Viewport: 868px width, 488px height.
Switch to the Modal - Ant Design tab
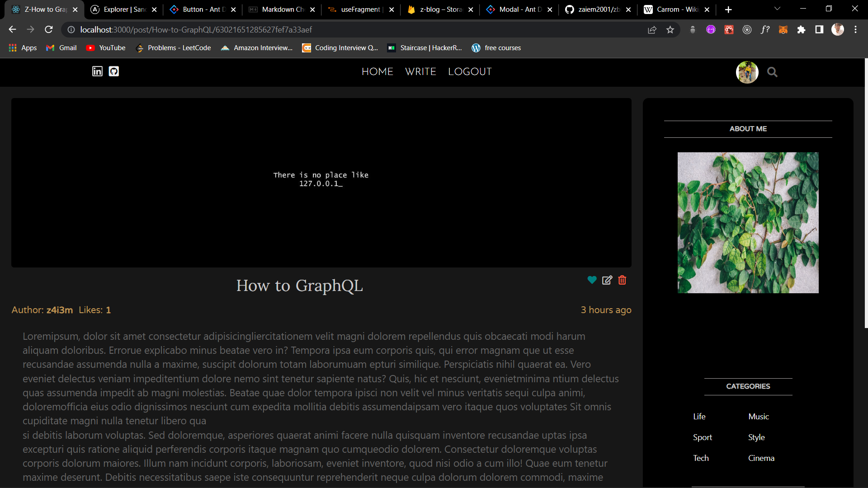[519, 9]
